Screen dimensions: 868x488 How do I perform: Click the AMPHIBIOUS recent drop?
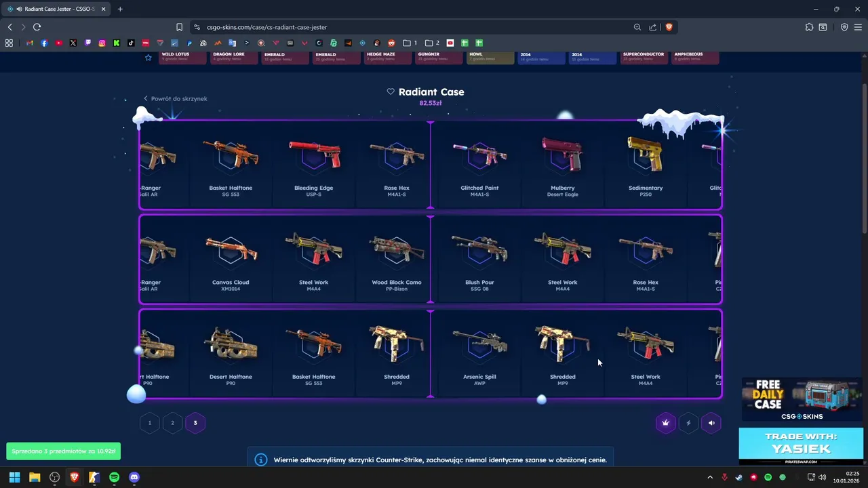695,57
